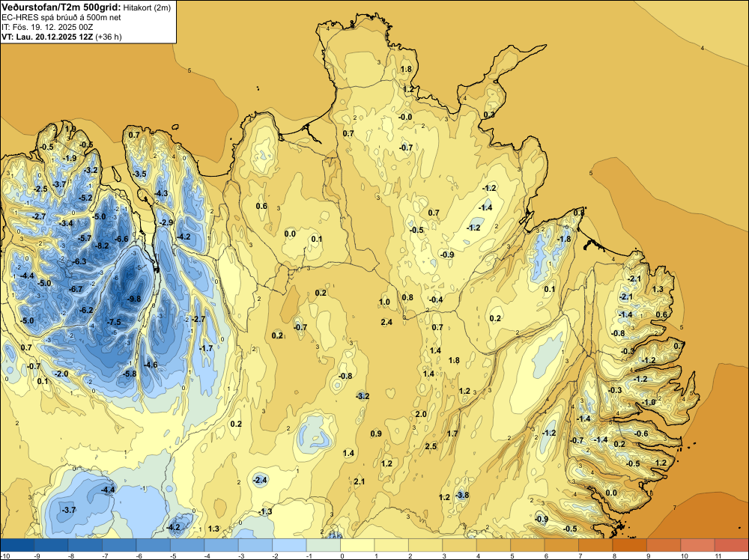
Task: Click the temperature label -0.0
Action: tap(404, 117)
